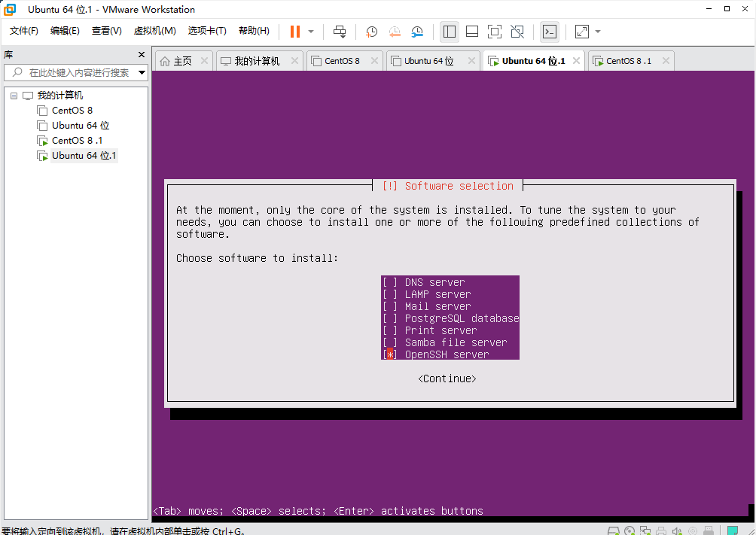
Task: Toggle the thumbnail bar view
Action: click(472, 32)
